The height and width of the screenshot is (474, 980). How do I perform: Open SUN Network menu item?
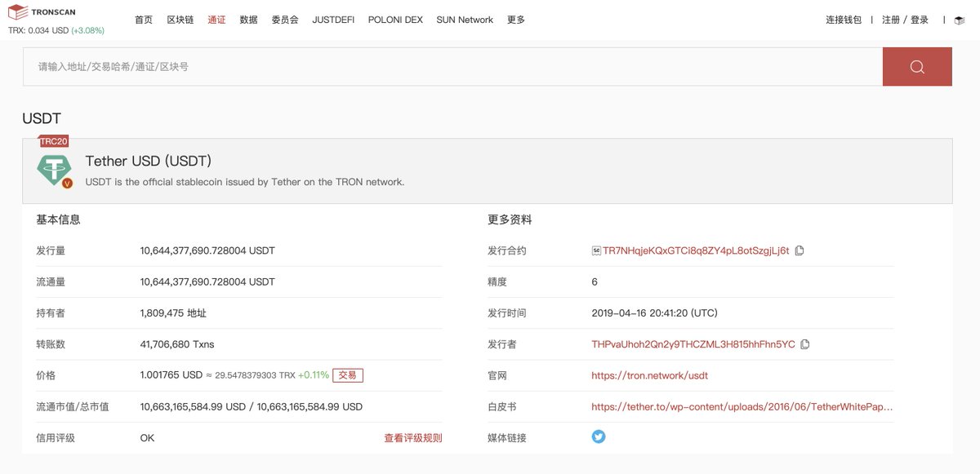point(465,20)
